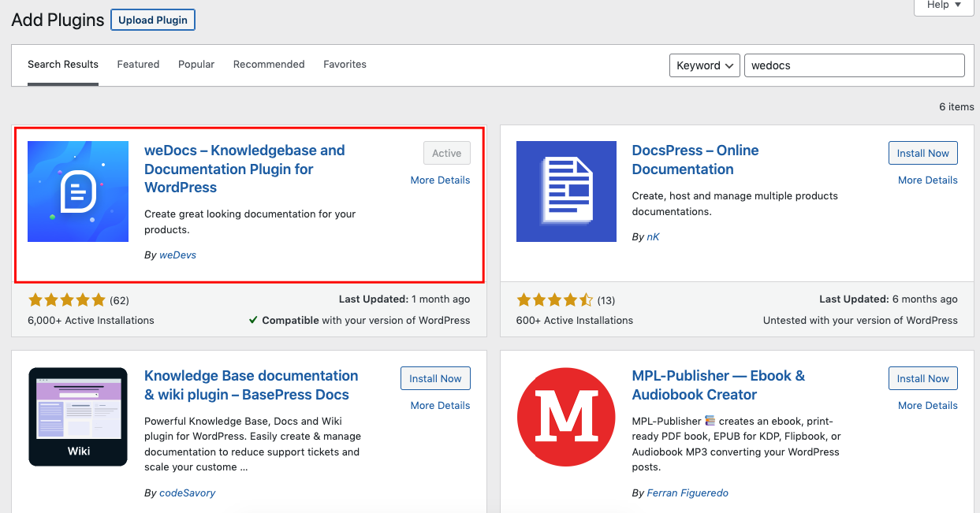
Task: Visit the weDevs author link
Action: 177,255
